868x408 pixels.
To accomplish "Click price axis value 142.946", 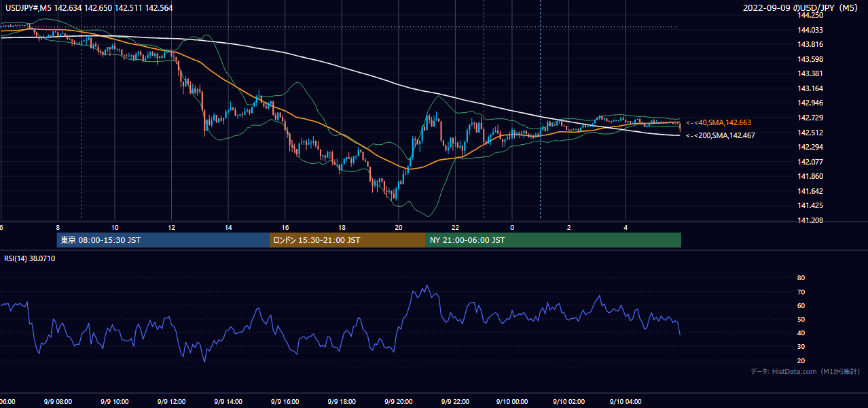I will coord(810,103).
